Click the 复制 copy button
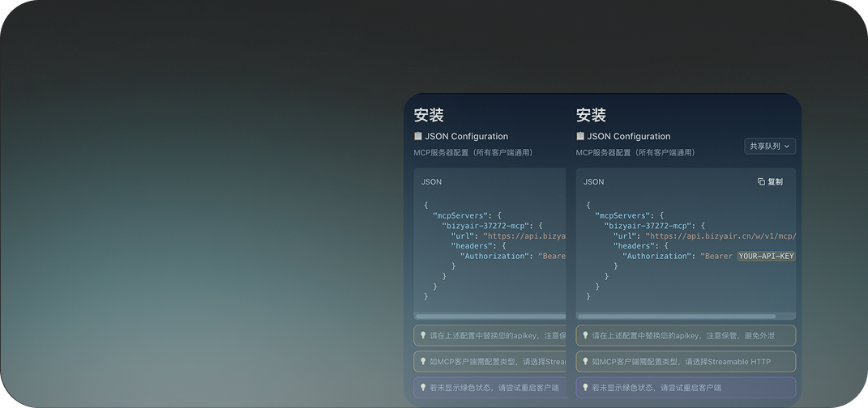This screenshot has height=408, width=868. tap(770, 182)
